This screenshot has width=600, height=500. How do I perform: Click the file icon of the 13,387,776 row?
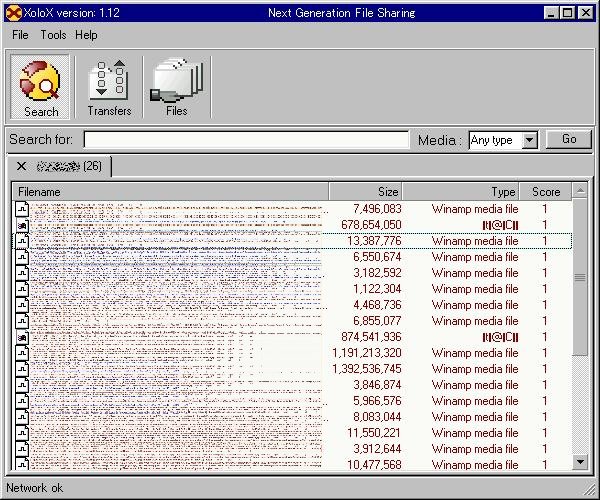(x=22, y=241)
